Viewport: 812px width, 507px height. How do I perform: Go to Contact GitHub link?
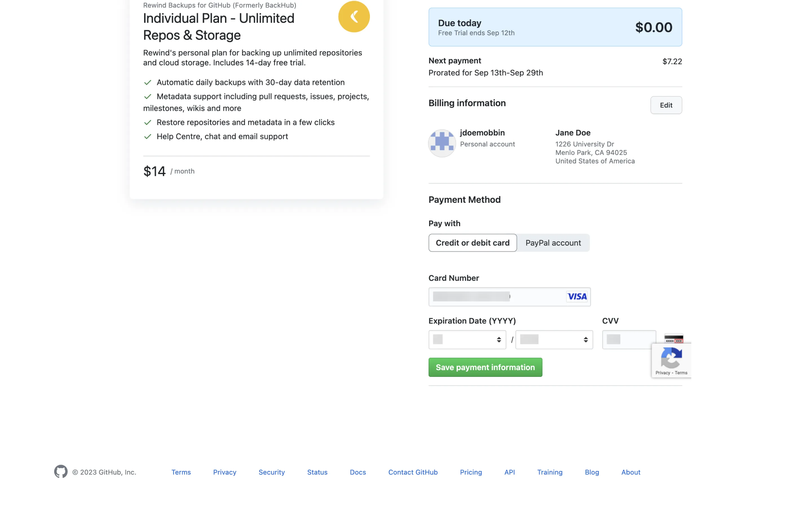(413, 472)
